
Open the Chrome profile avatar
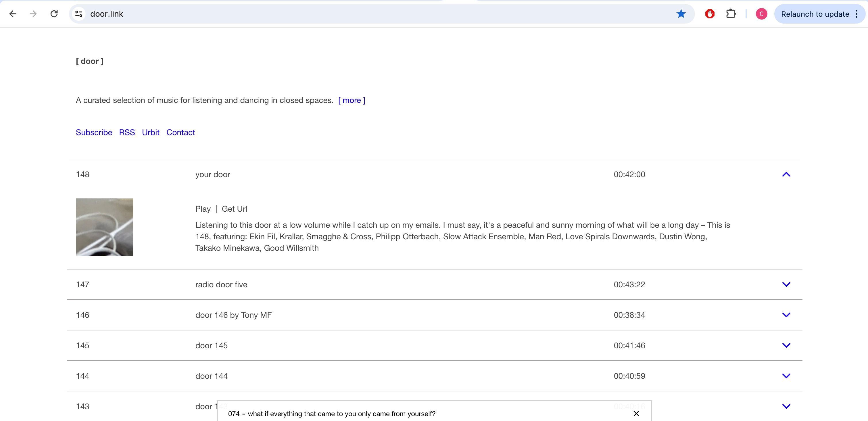762,14
